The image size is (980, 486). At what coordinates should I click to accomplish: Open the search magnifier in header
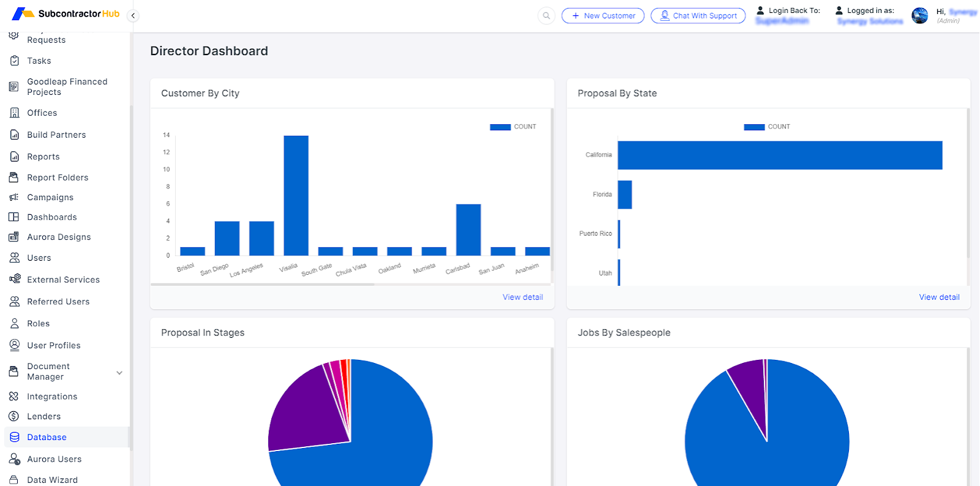(x=546, y=16)
